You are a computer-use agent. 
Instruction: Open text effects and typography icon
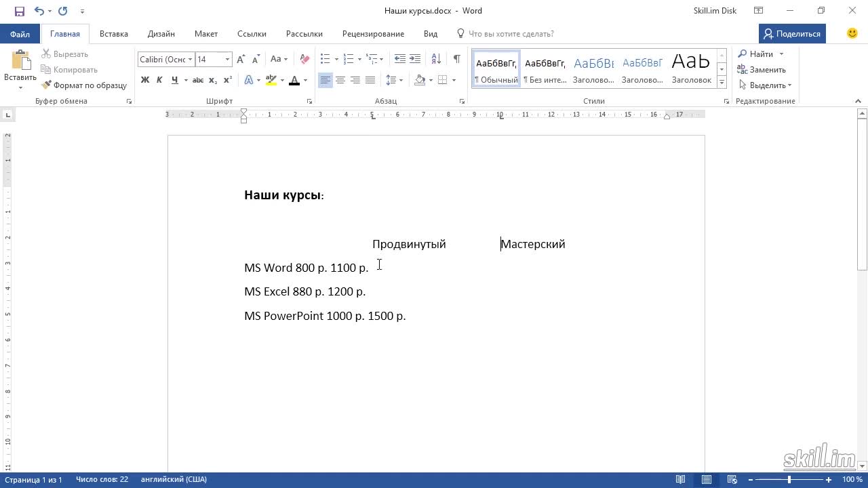pyautogui.click(x=248, y=80)
